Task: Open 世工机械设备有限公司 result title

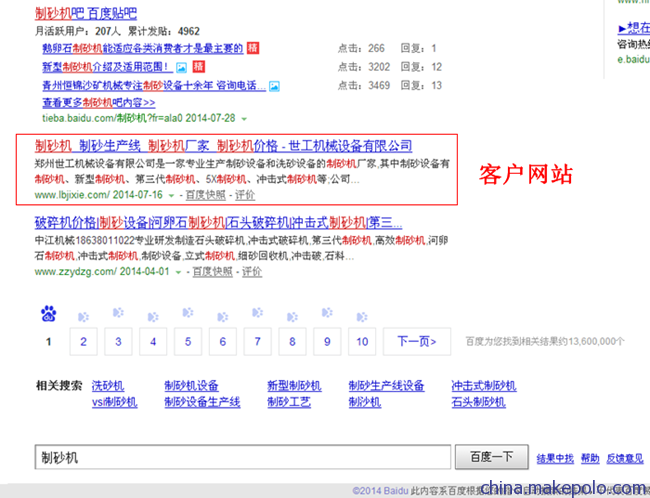Action: pos(223,146)
